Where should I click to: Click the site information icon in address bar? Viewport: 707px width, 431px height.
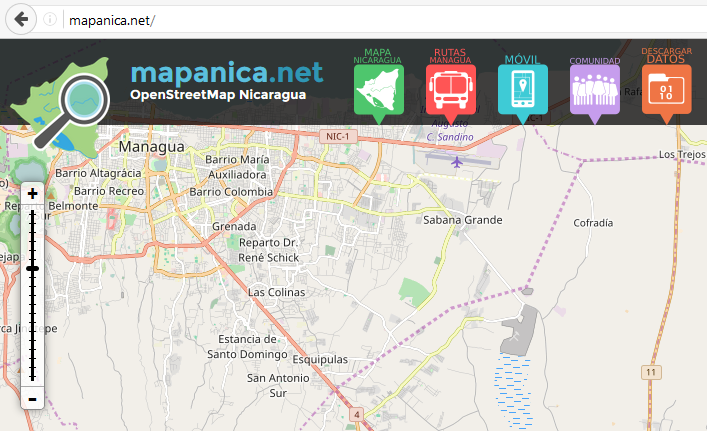[x=50, y=19]
